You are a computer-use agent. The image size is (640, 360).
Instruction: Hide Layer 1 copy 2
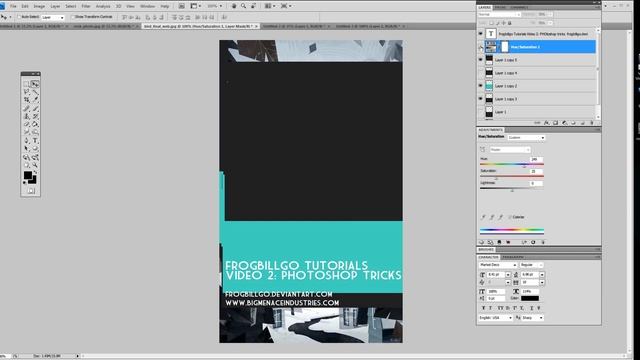pos(481,86)
